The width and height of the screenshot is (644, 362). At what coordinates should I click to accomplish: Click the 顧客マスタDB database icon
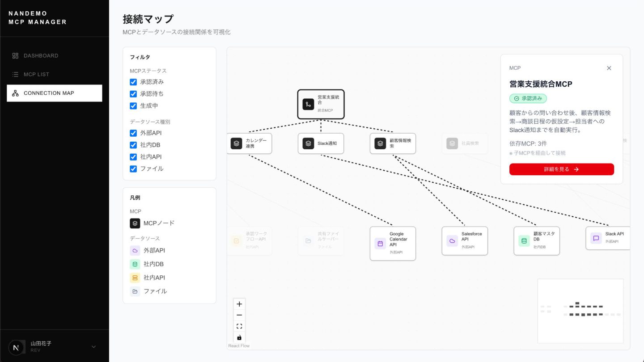pos(524,241)
